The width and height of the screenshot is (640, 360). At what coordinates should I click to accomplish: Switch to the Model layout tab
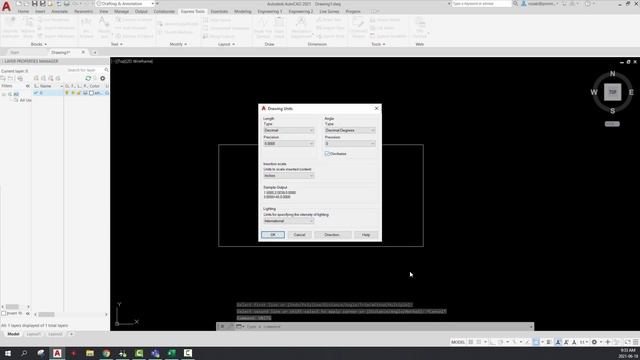click(x=13, y=334)
